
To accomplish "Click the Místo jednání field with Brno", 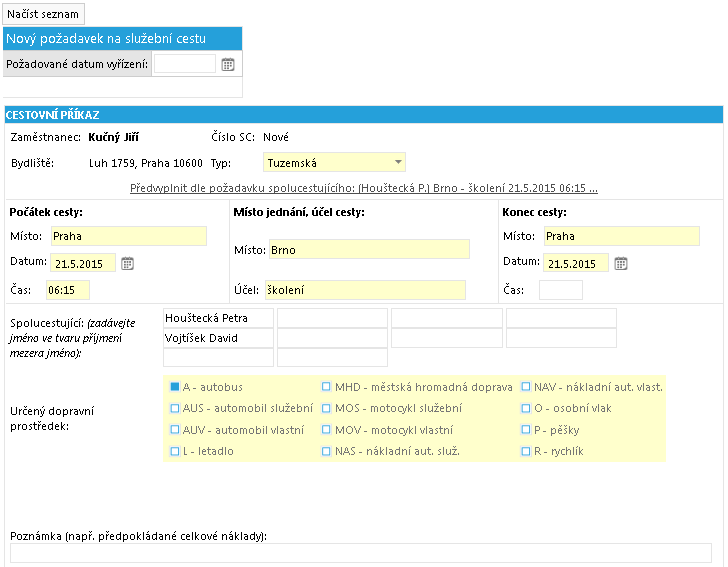I will (x=369, y=249).
